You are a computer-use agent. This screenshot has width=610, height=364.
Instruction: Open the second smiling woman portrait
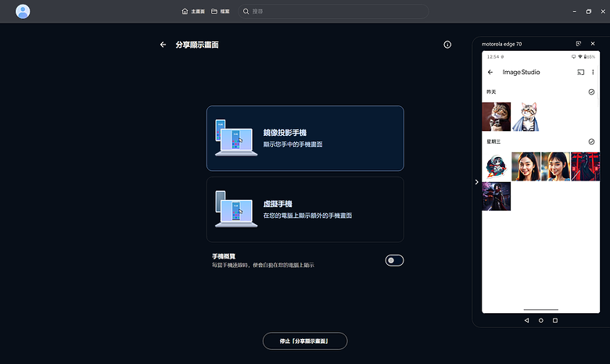pyautogui.click(x=555, y=166)
